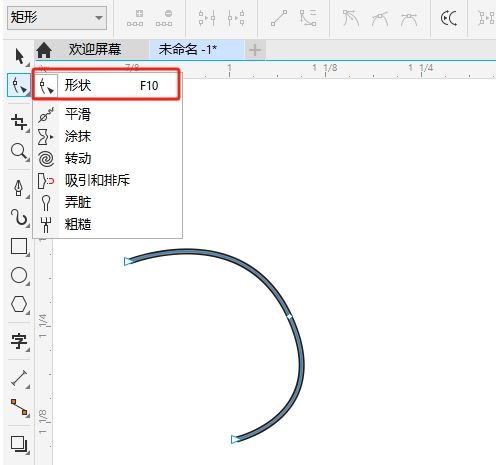The width and height of the screenshot is (496, 465).
Task: Choose 涂抹 smear tool from flyout
Action: (x=107, y=136)
